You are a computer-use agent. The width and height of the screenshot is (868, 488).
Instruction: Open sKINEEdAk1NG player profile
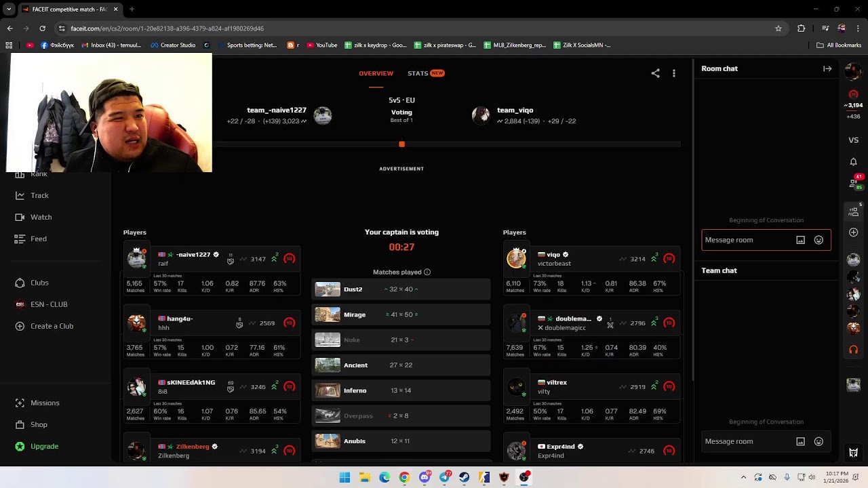pos(191,382)
